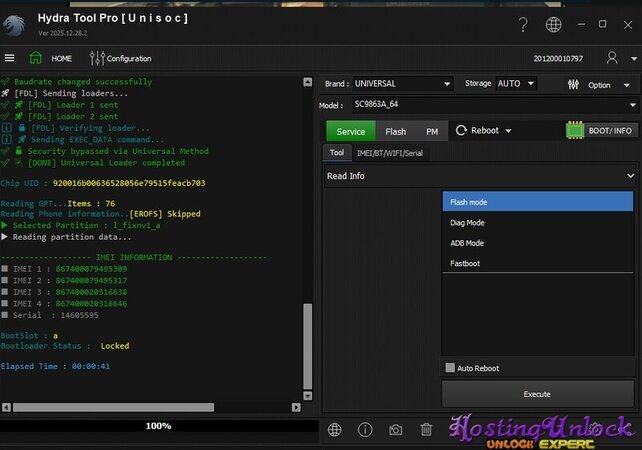Switch to the Flash tab

[x=396, y=131]
